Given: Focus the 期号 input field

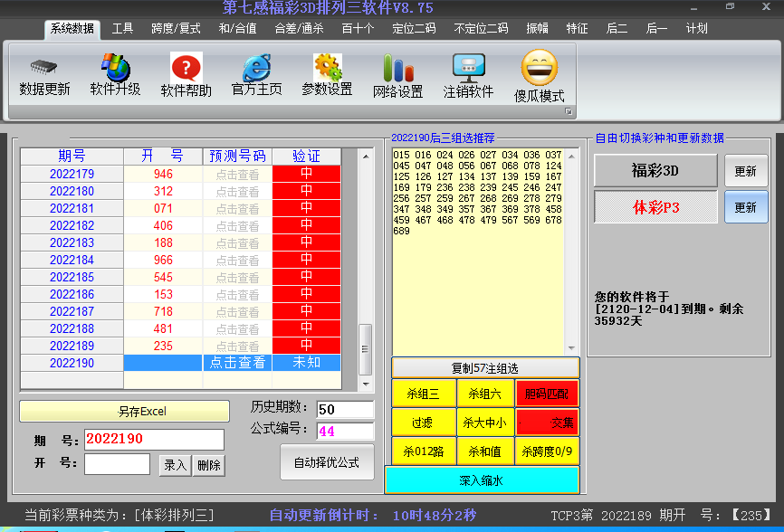Looking at the screenshot, I should (154, 440).
